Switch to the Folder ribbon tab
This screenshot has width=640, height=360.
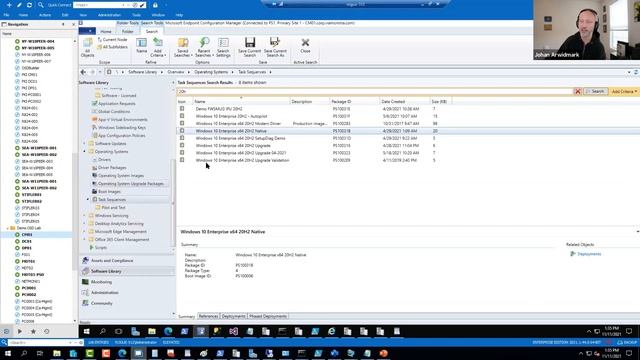pyautogui.click(x=127, y=31)
